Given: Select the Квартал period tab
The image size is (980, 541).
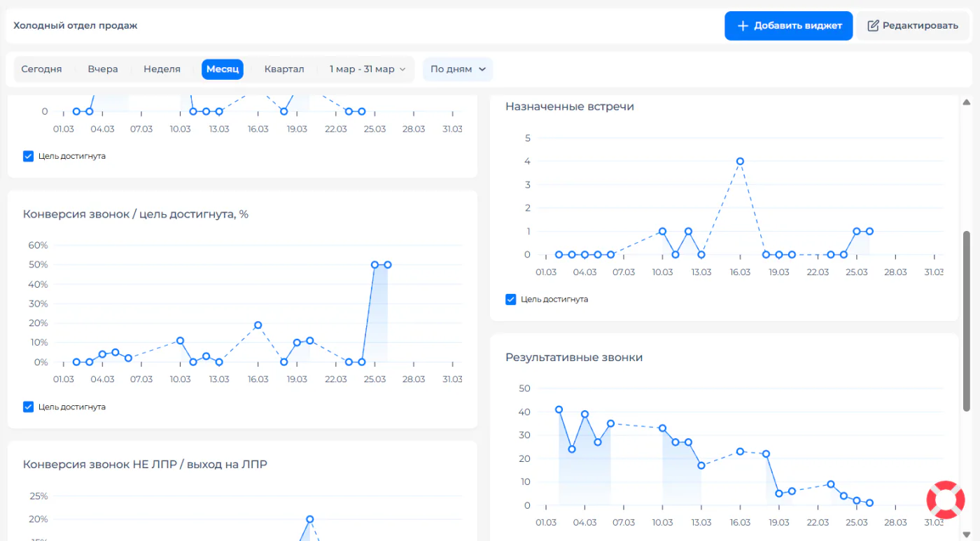Looking at the screenshot, I should [284, 69].
